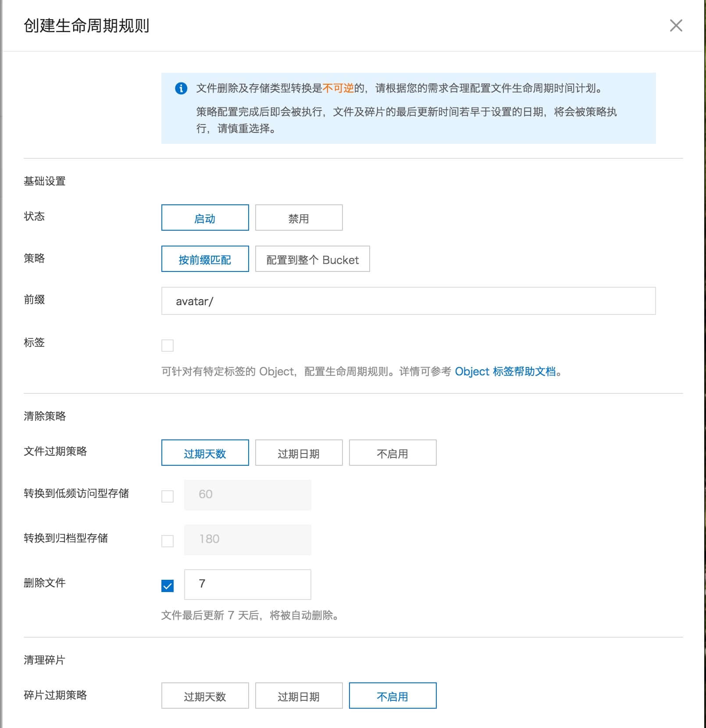Enable 转换到低频访问型存储 checkbox

[168, 496]
